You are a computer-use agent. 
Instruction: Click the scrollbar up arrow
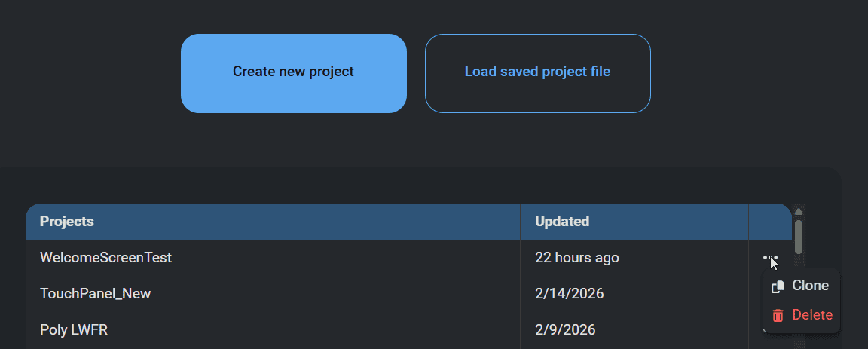point(799,211)
